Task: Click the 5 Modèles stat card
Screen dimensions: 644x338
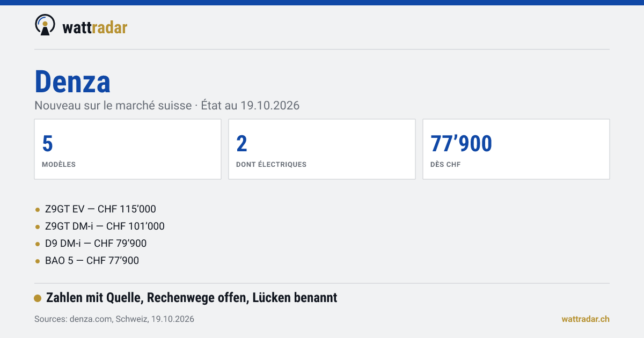Action: coord(128,149)
